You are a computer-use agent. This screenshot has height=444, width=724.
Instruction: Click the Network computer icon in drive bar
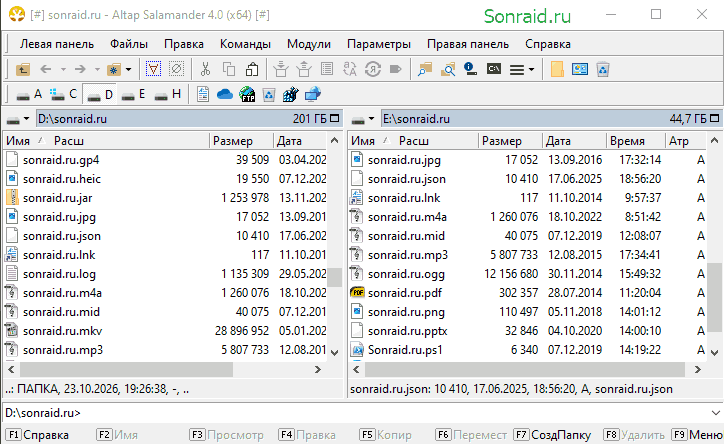(x=313, y=94)
